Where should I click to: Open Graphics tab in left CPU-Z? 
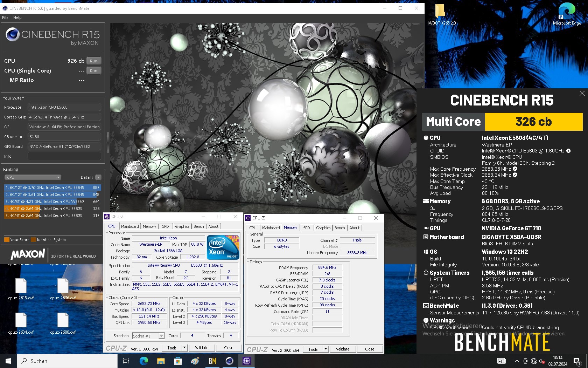(182, 226)
